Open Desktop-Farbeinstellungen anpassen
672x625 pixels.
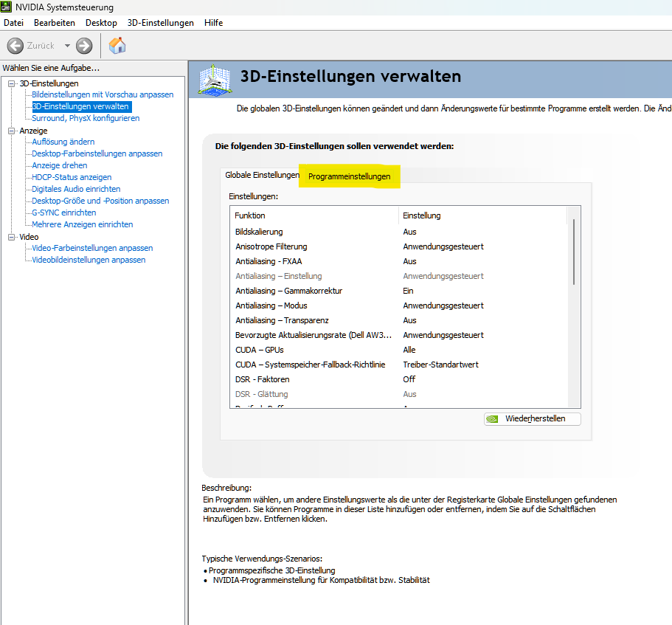(x=97, y=153)
